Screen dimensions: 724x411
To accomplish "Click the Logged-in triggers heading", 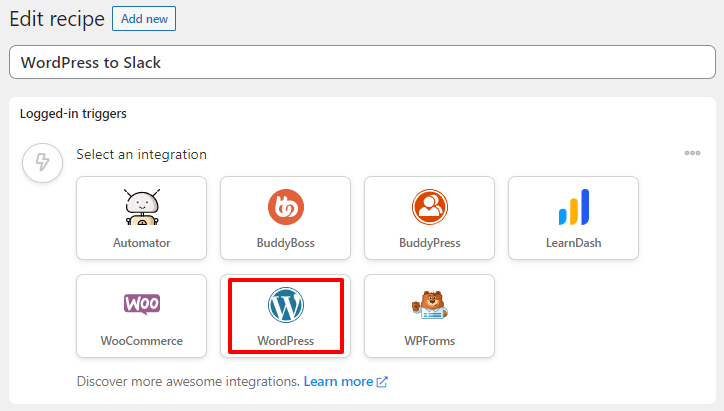I will [x=73, y=114].
